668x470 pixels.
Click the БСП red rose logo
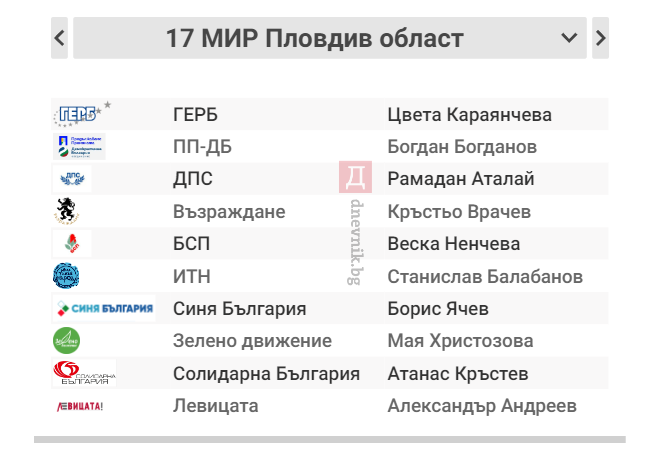point(72,243)
